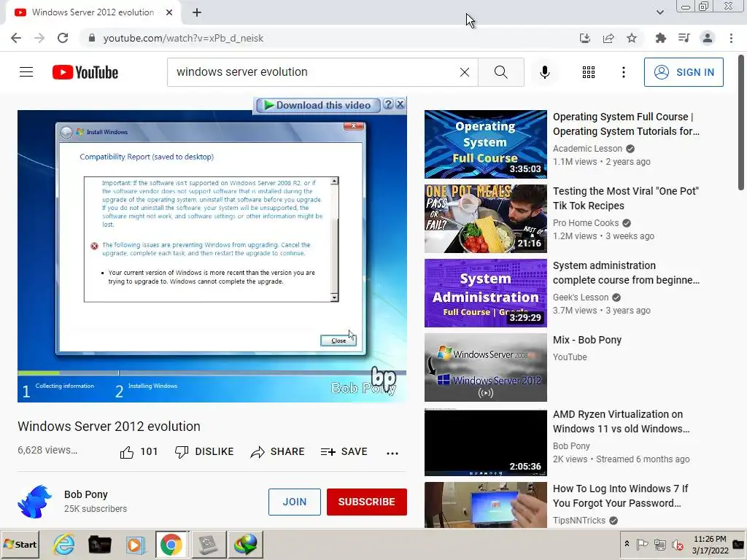Bookmark this page with the star icon
Viewport: 747px width, 560px height.
click(632, 38)
